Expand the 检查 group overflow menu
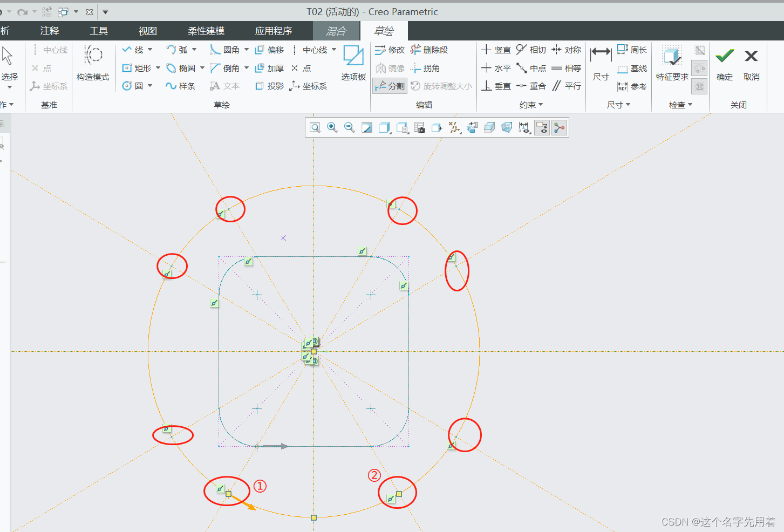 [x=680, y=105]
